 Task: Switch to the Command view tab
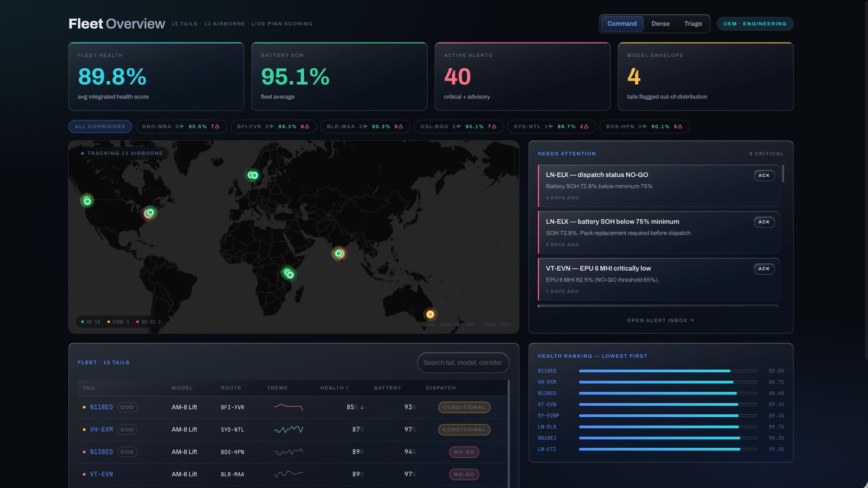coord(622,24)
